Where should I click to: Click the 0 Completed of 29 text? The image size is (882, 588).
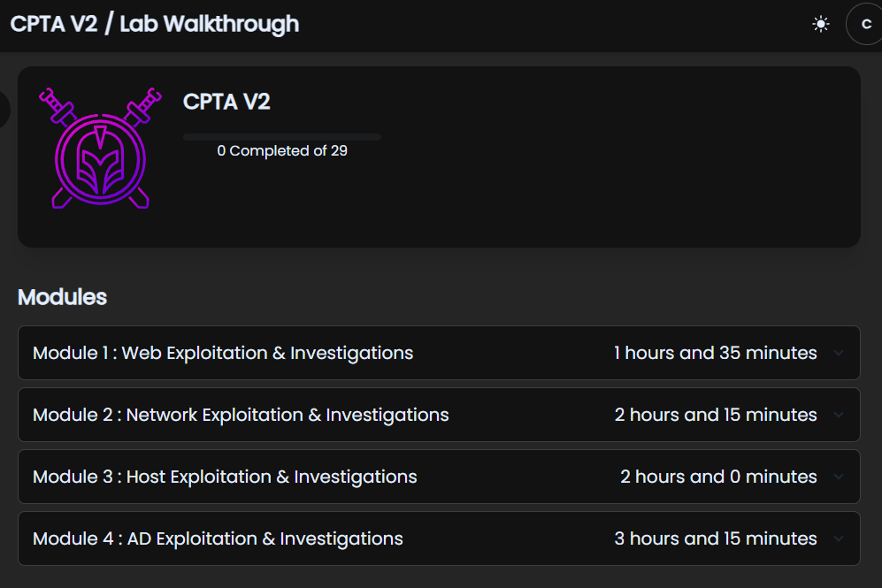tap(282, 150)
